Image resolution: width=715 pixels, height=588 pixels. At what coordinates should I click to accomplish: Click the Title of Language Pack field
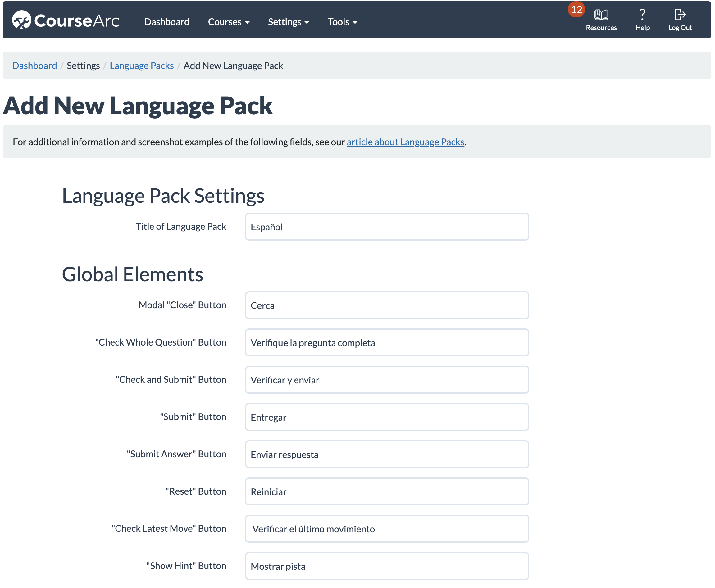[387, 227]
